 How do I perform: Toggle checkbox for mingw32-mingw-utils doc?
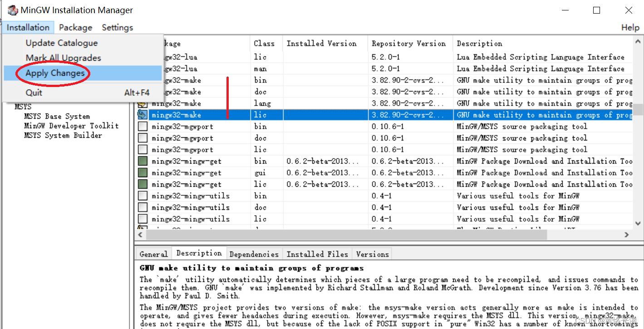[x=143, y=208]
